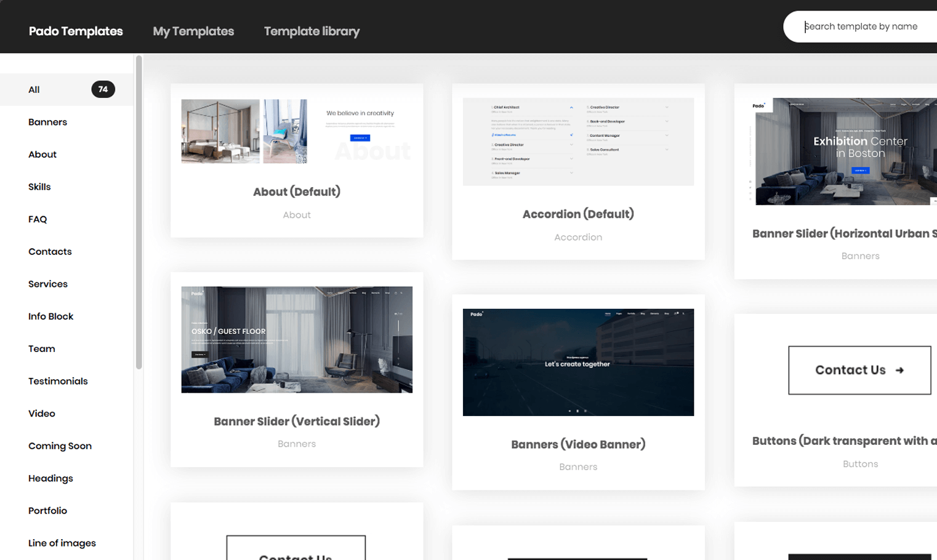Select the Contacts category
937x560 pixels.
(x=50, y=251)
